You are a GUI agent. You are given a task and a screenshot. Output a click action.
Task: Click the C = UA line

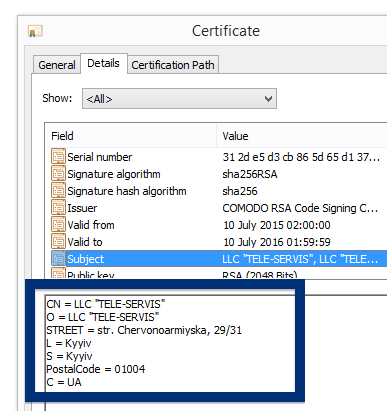coord(64,382)
